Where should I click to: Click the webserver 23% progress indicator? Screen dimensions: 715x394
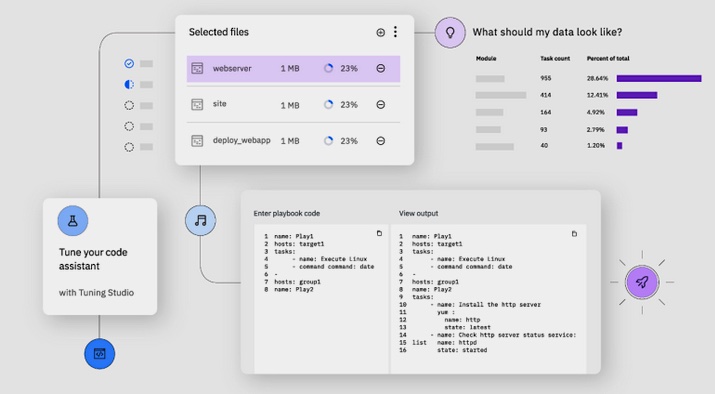click(328, 68)
